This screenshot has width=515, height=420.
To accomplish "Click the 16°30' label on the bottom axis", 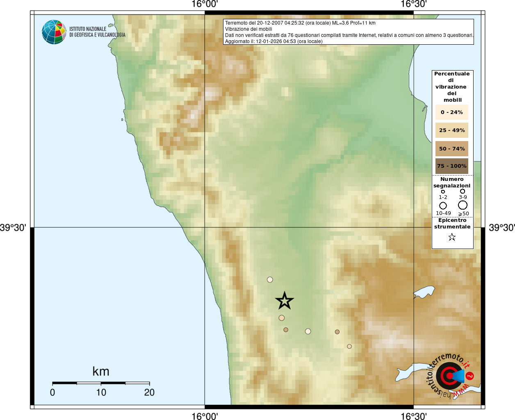I will pyautogui.click(x=414, y=416).
